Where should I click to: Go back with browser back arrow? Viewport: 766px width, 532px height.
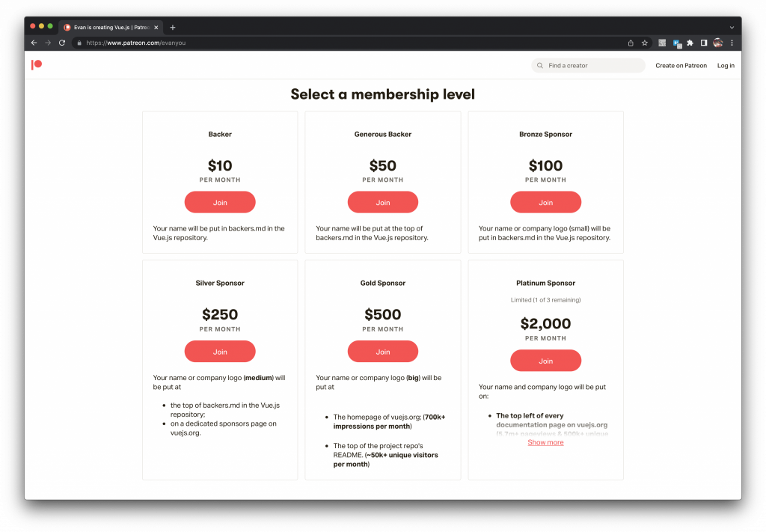click(34, 43)
